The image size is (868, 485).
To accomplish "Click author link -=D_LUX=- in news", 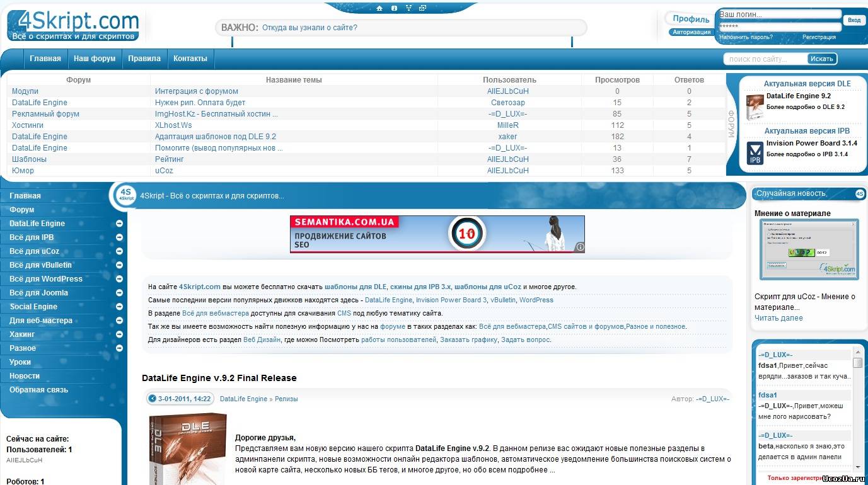I will [712, 399].
